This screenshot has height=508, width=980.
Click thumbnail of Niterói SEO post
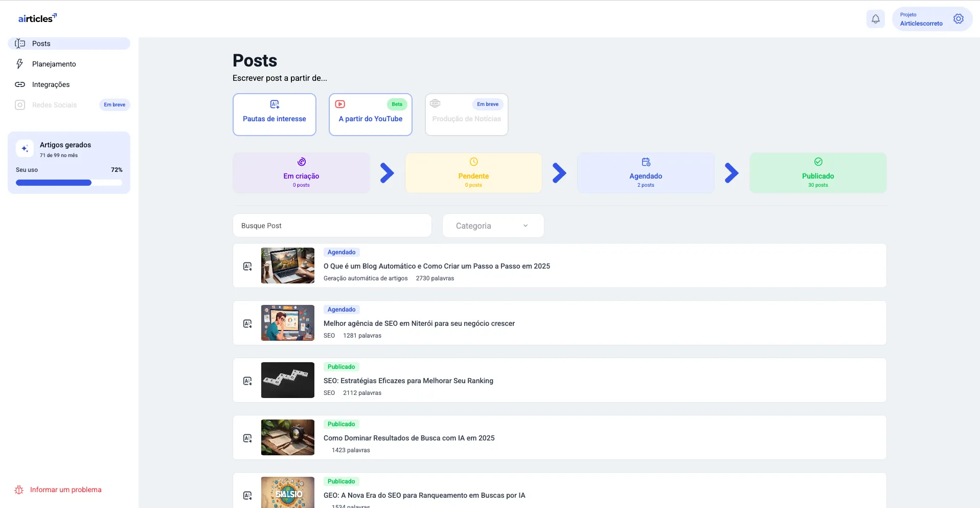[288, 323]
